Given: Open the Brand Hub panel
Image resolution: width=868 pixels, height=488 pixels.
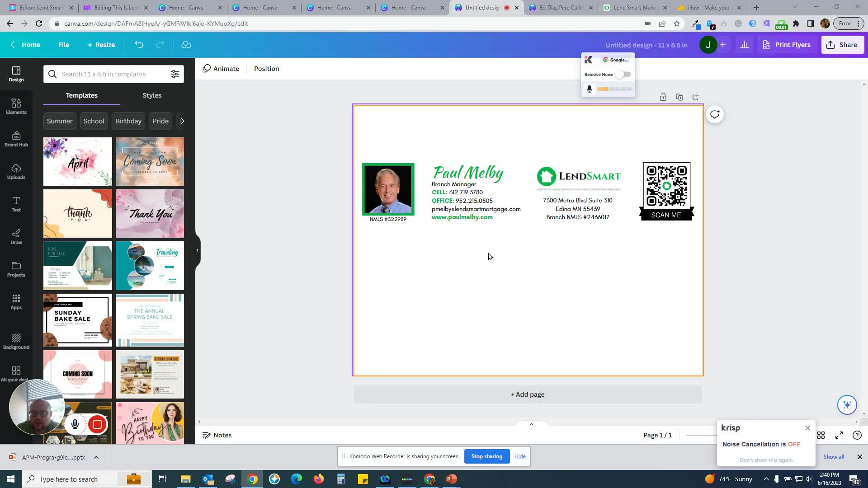Looking at the screenshot, I should pos(16,139).
